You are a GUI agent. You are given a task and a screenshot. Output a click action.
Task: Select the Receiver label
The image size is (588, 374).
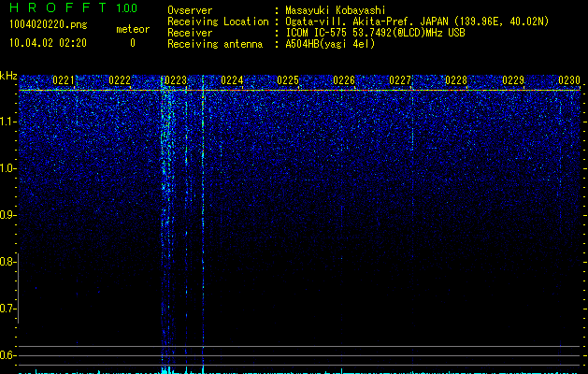click(190, 33)
